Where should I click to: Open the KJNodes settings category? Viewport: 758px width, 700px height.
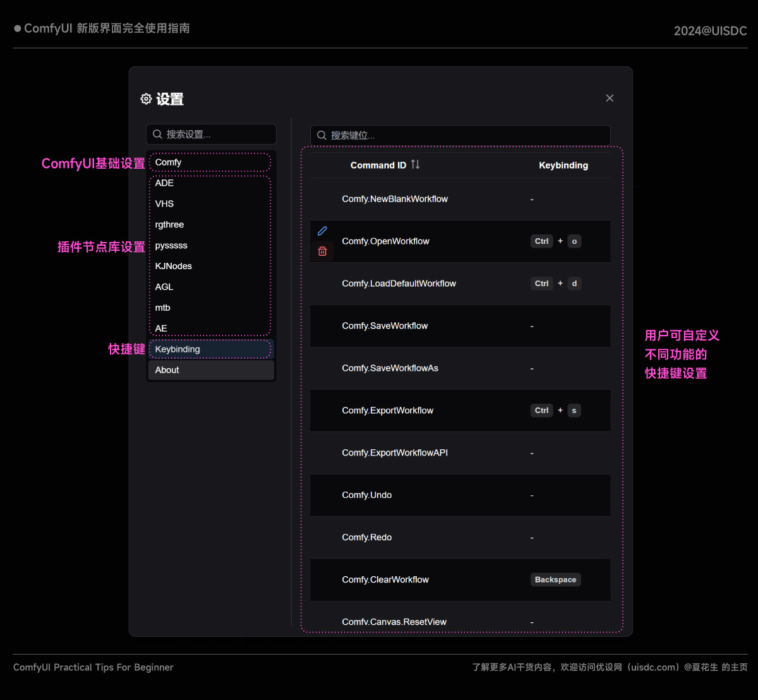coord(211,266)
